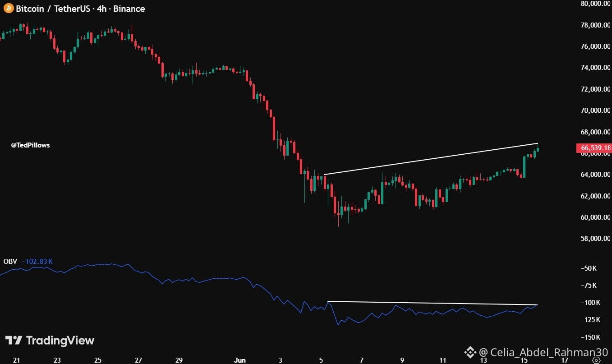The width and height of the screenshot is (612, 364).
Task: Click the OBV value −102.83K
Action: pyautogui.click(x=37, y=261)
